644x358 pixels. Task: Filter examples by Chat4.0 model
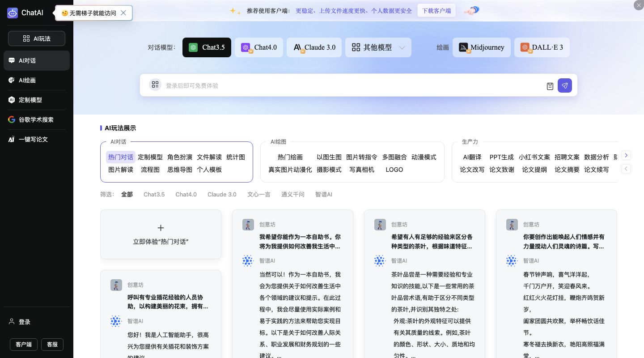pos(186,194)
